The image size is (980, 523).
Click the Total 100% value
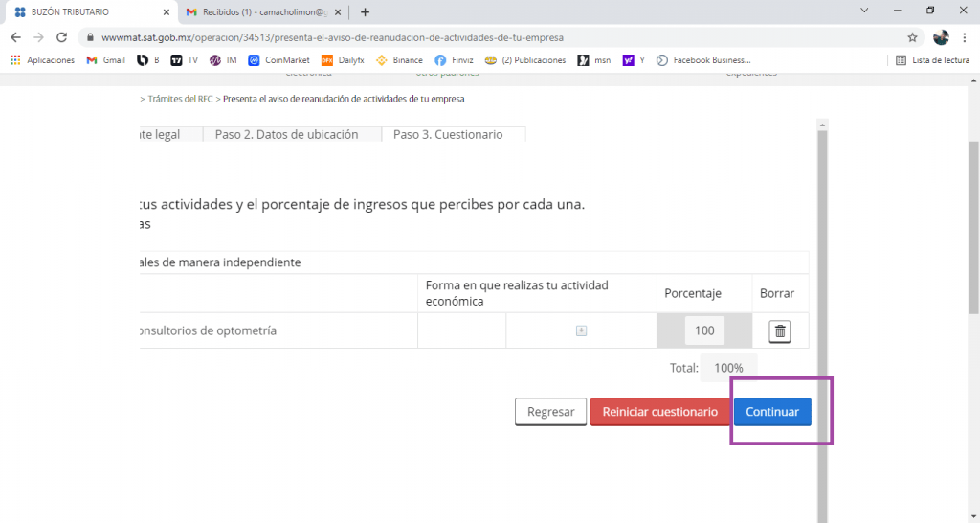click(728, 368)
